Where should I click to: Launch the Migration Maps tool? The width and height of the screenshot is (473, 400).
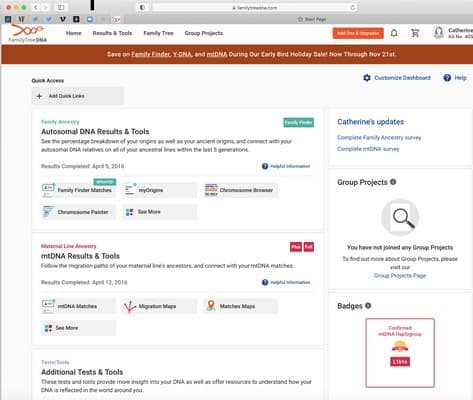pyautogui.click(x=159, y=306)
